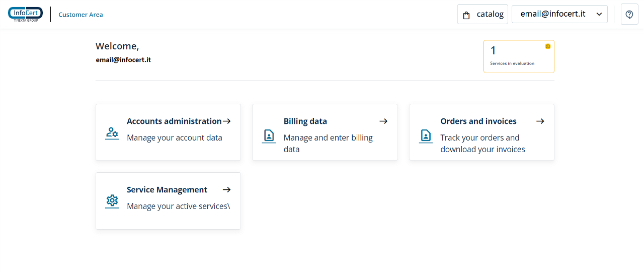Click the arrow beside Service Management
Image resolution: width=644 pixels, height=274 pixels.
[227, 189]
